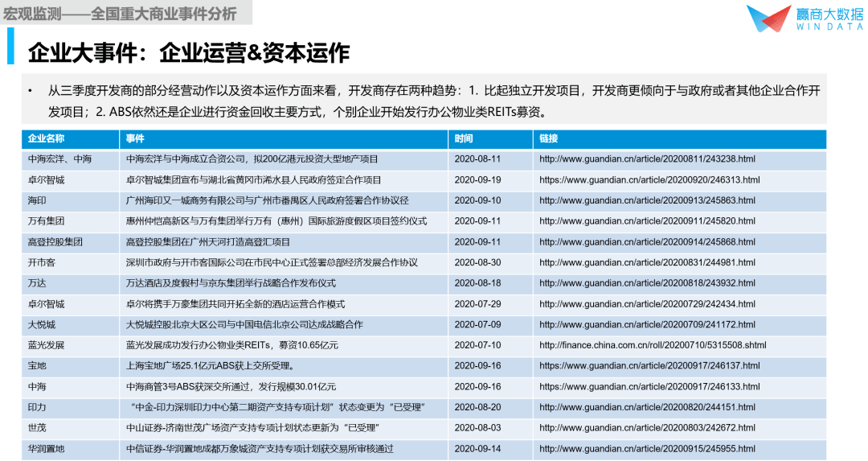
Task: Select event 高登控股集团在广州天河打造高登汇项目
Action: pyautogui.click(x=208, y=242)
